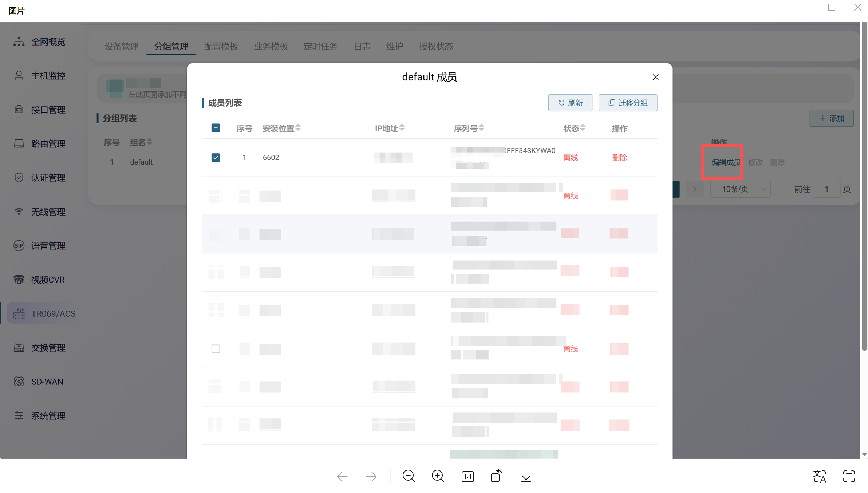This screenshot has width=868, height=493.
Task: Uncheck the row 1 member checkbox
Action: coord(216,157)
